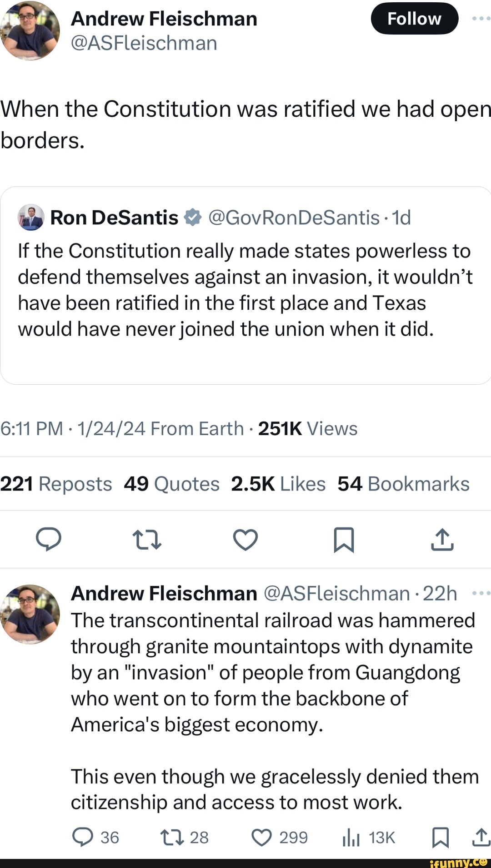This screenshot has height=868, width=491.
Task: Open the reply tweet's three-dot menu
Action: (x=481, y=593)
